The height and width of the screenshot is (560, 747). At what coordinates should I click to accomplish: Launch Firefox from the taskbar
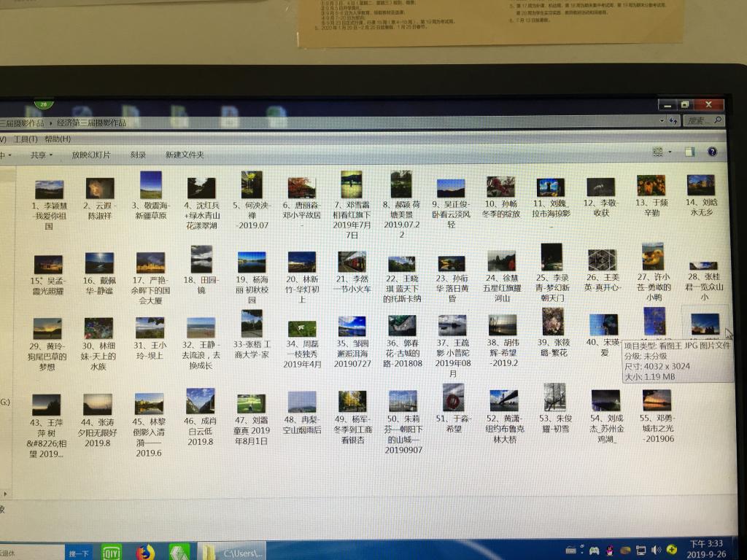click(x=145, y=552)
